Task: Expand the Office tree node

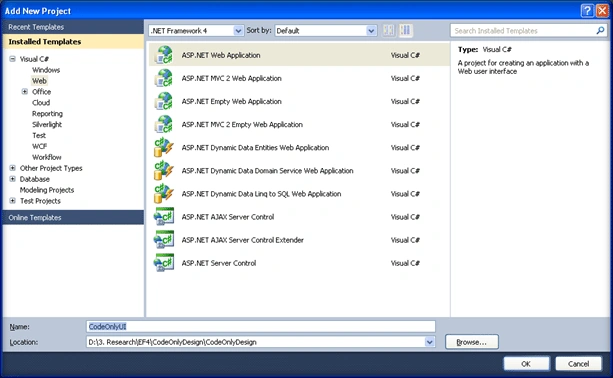Action: [25, 91]
